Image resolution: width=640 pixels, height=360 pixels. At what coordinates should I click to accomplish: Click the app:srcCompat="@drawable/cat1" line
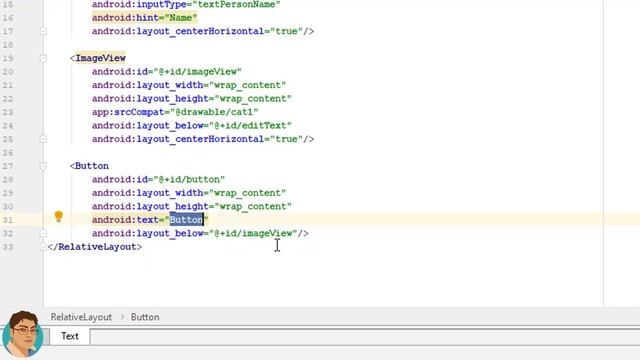coord(175,112)
